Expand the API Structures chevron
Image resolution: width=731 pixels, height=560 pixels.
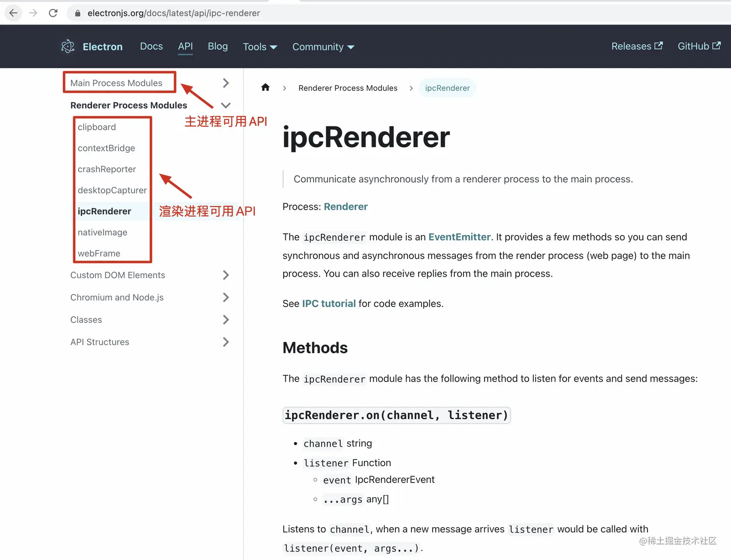pos(226,341)
